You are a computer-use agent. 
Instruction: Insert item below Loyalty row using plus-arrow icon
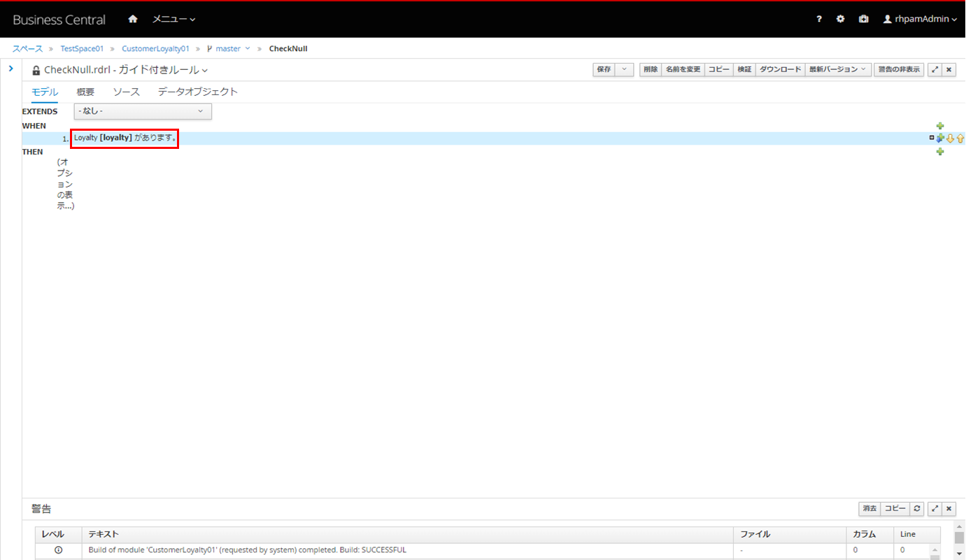coord(940,138)
